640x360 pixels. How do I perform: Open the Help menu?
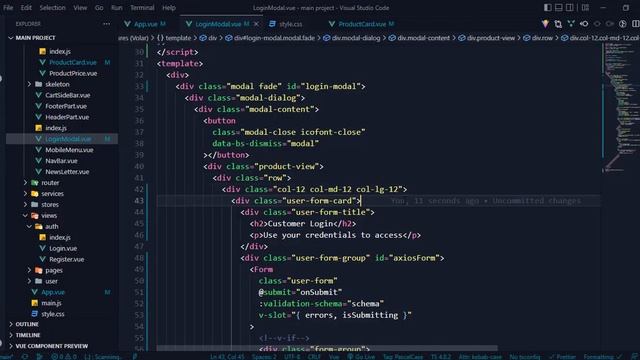(x=169, y=7)
